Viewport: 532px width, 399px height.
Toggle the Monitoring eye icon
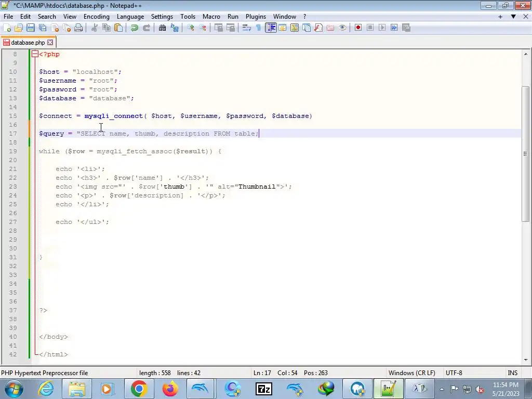tap(342, 28)
